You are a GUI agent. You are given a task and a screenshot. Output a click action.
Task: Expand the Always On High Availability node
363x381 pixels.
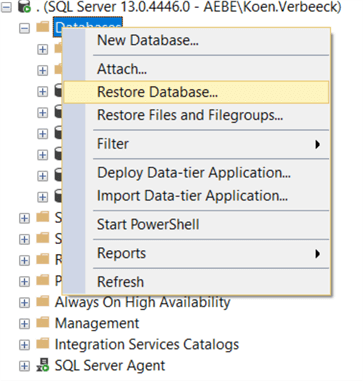tap(24, 303)
